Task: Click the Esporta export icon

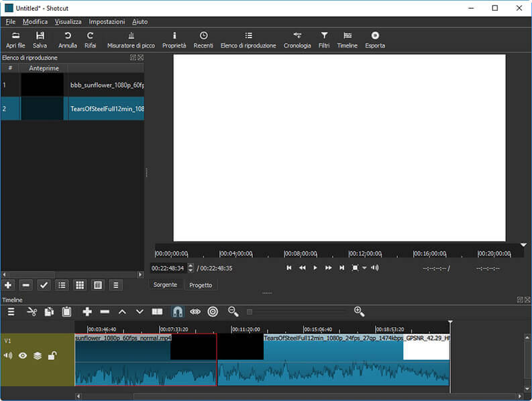Action: tap(375, 40)
